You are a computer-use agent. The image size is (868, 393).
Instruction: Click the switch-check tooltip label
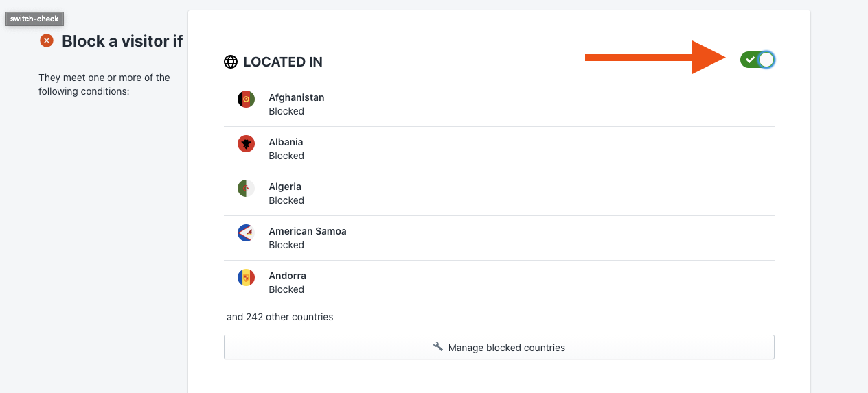34,19
